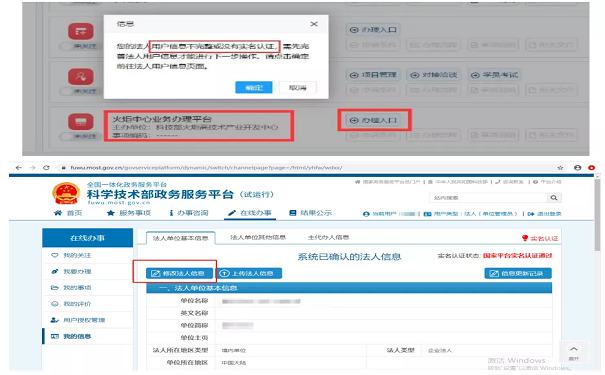Click the 站内搜索 input field

point(488,198)
